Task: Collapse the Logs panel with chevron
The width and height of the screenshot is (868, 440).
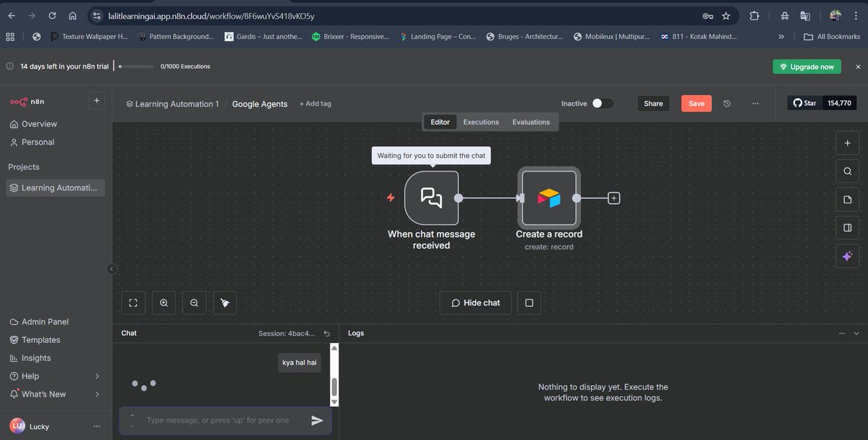Action: pos(856,334)
